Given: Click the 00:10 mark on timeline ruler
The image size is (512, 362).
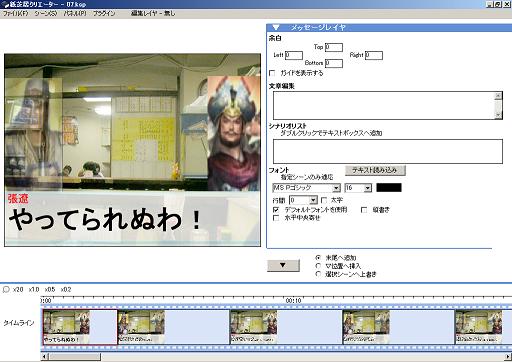Looking at the screenshot, I should point(293,301).
